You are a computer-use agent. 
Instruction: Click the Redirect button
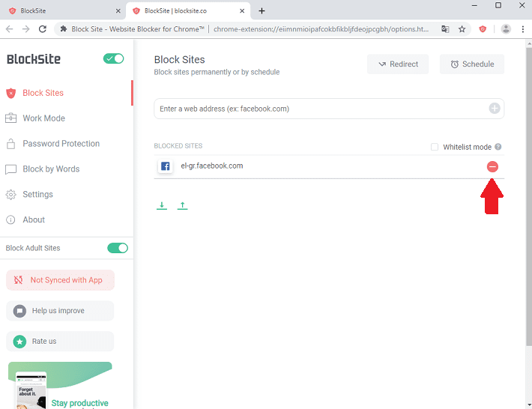[x=398, y=64]
